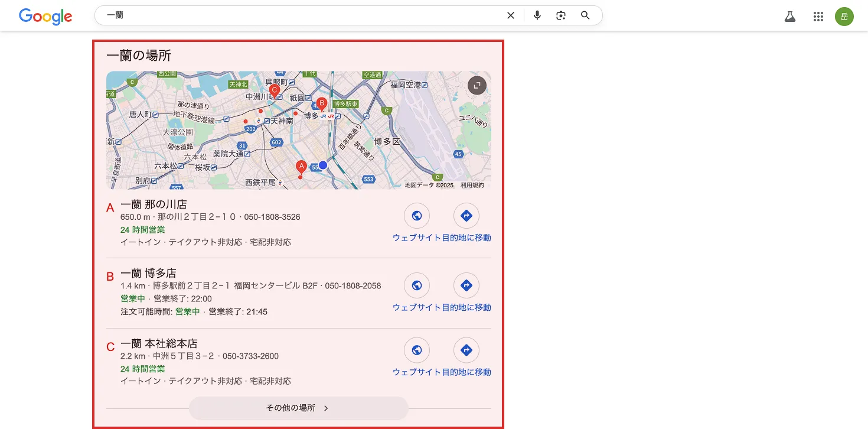
Task: Start voice search with the microphone icon
Action: pos(537,15)
